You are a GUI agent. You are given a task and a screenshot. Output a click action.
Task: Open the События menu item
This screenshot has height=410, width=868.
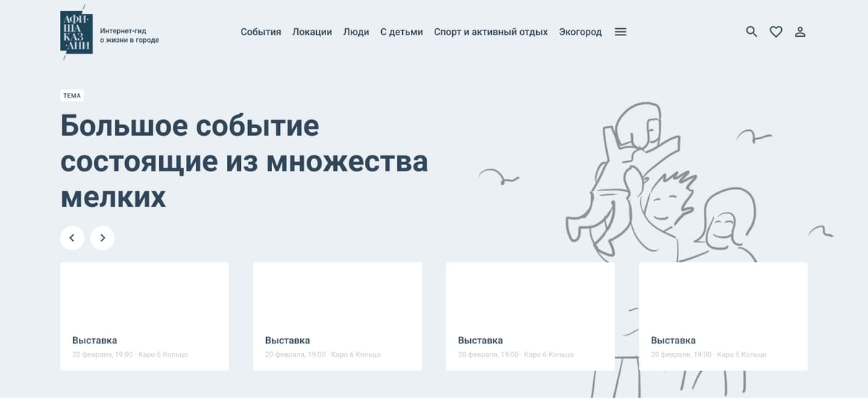(261, 32)
